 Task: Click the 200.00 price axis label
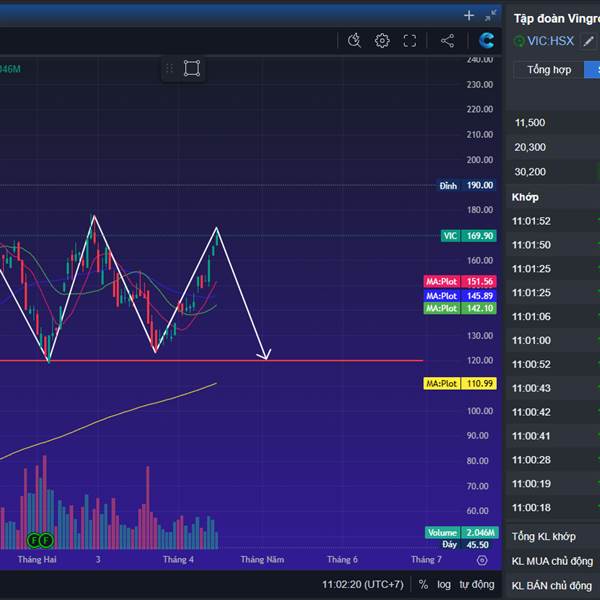[479, 160]
